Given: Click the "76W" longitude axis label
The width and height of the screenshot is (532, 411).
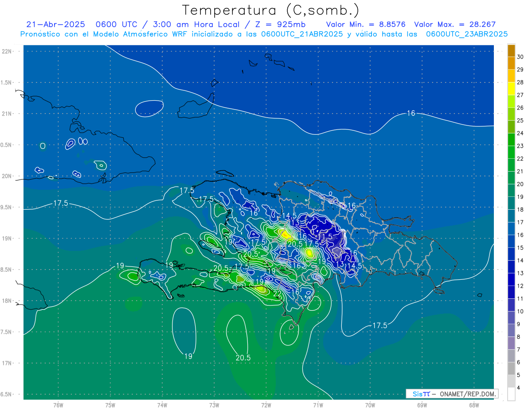Looking at the screenshot, I should pos(58,405).
